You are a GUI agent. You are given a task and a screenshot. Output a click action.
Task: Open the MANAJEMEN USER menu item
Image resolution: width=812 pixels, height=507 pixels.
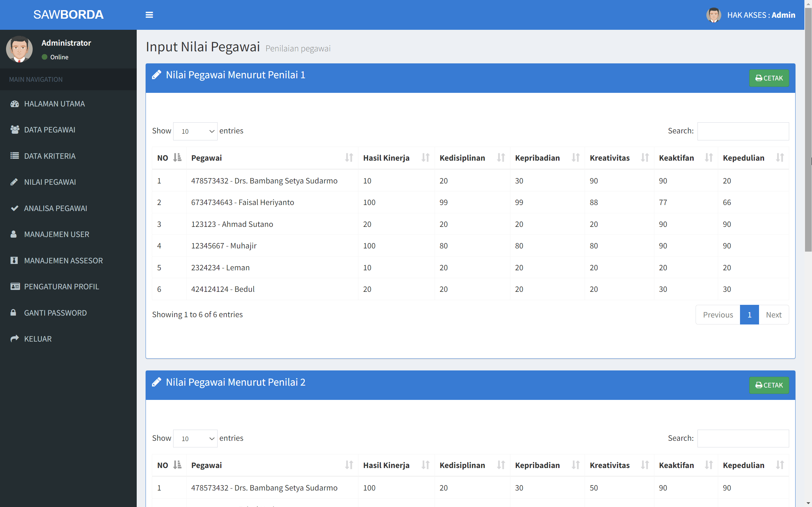coord(56,234)
